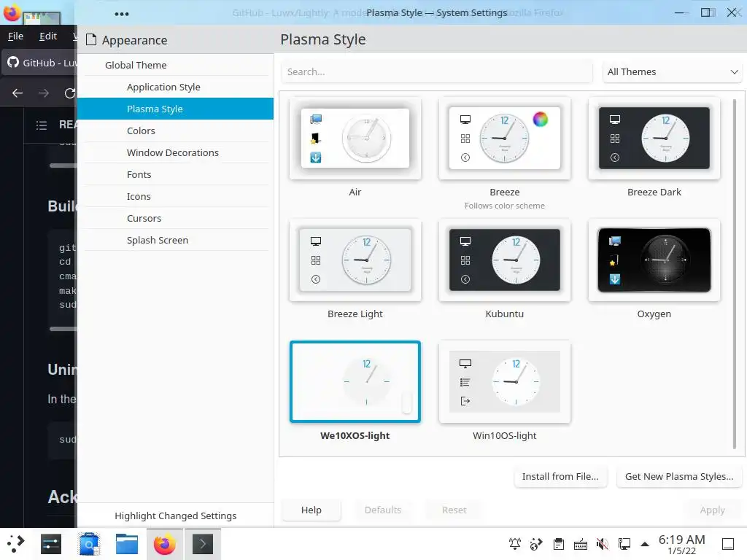747x560 pixels.
Task: Click Firefox reload button
Action: 69,93
